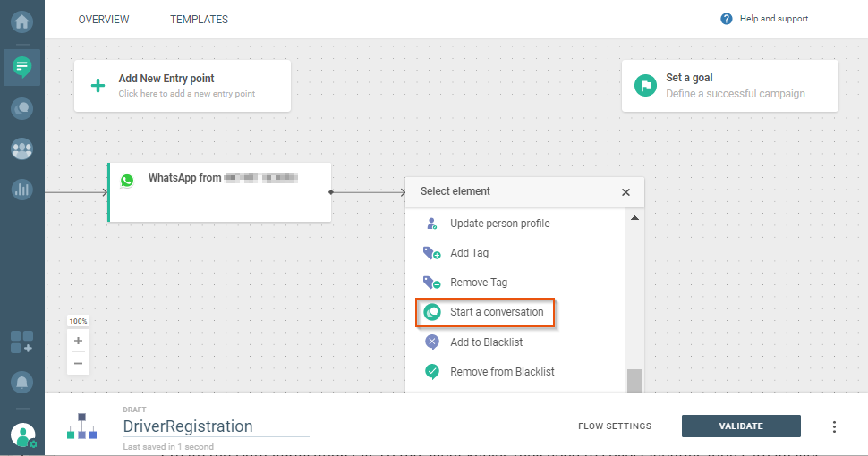
Task: Click the add apps grid icon
Action: pos(21,342)
